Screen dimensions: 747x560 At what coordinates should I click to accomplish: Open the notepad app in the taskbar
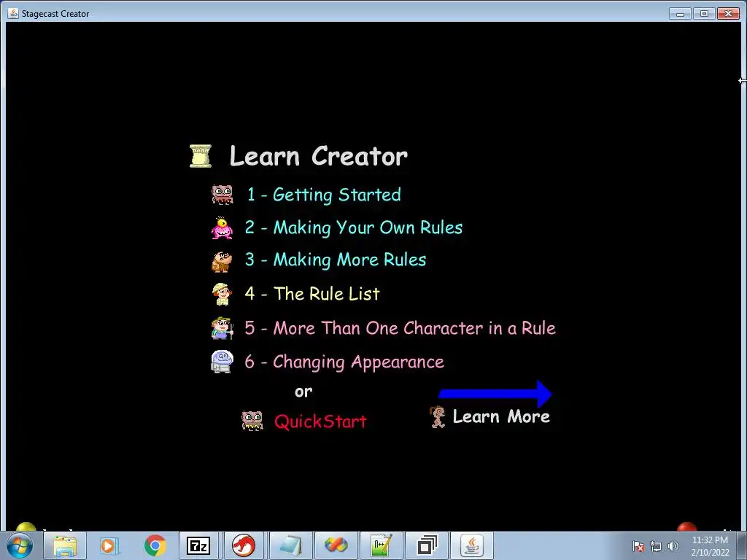[x=290, y=545]
